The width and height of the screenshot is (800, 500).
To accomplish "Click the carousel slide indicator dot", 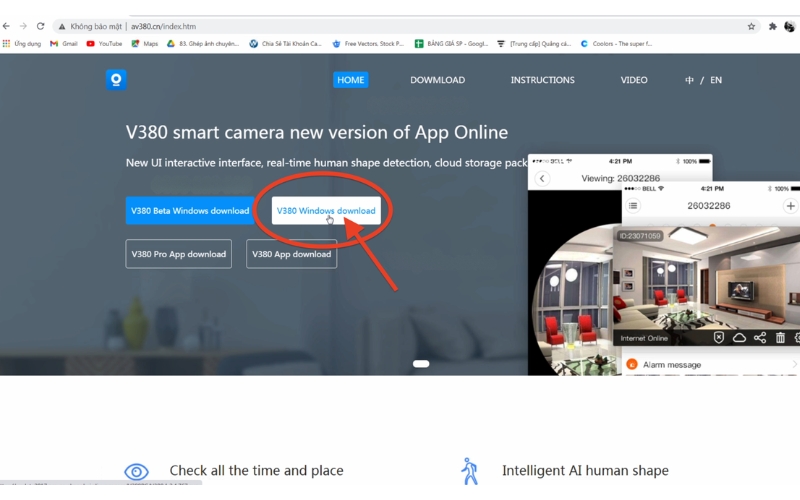I will [421, 364].
